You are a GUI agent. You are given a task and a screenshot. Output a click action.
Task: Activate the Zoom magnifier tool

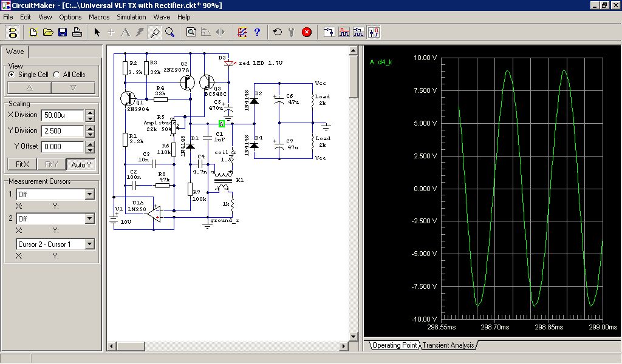point(170,32)
